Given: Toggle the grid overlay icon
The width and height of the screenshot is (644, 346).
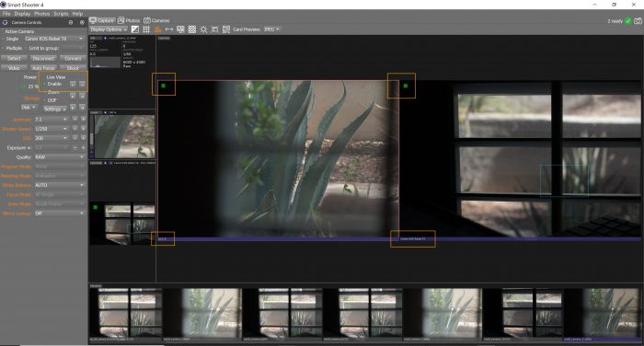Looking at the screenshot, I should point(146,29).
